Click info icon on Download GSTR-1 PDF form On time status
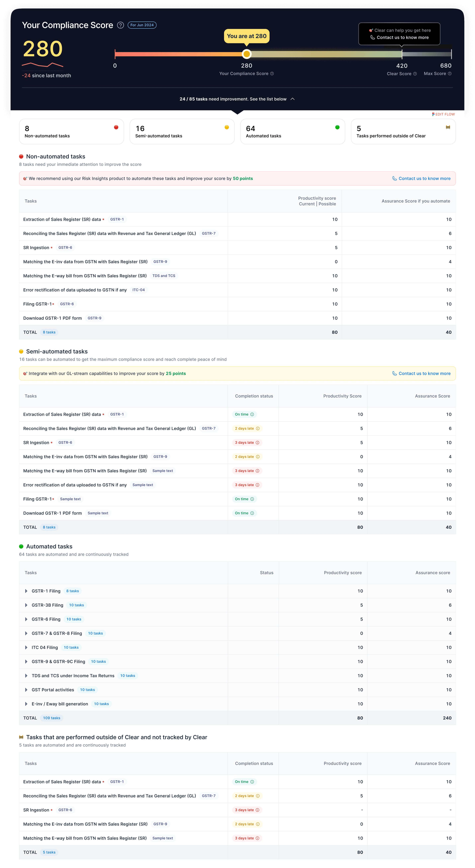475x868 pixels. point(252,513)
